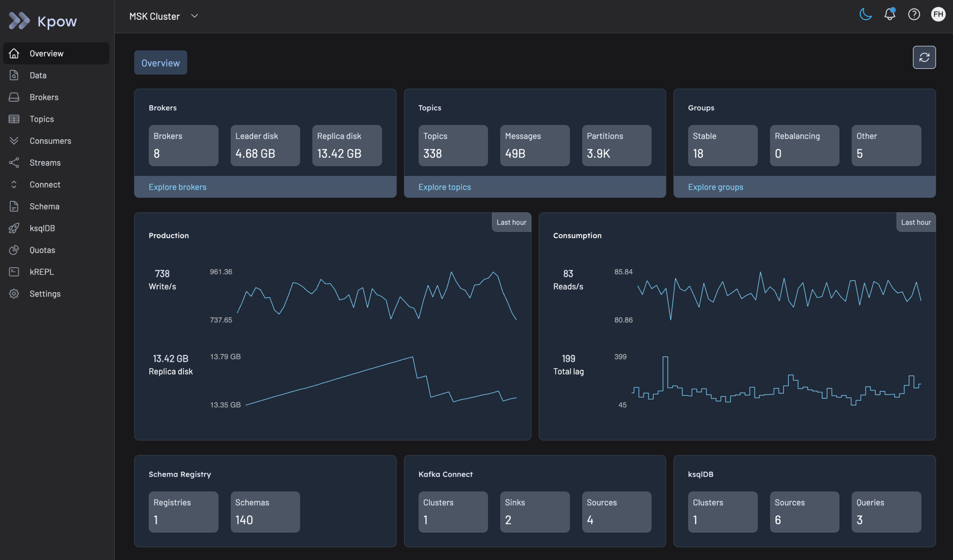Open the notifications bell

[889, 15]
